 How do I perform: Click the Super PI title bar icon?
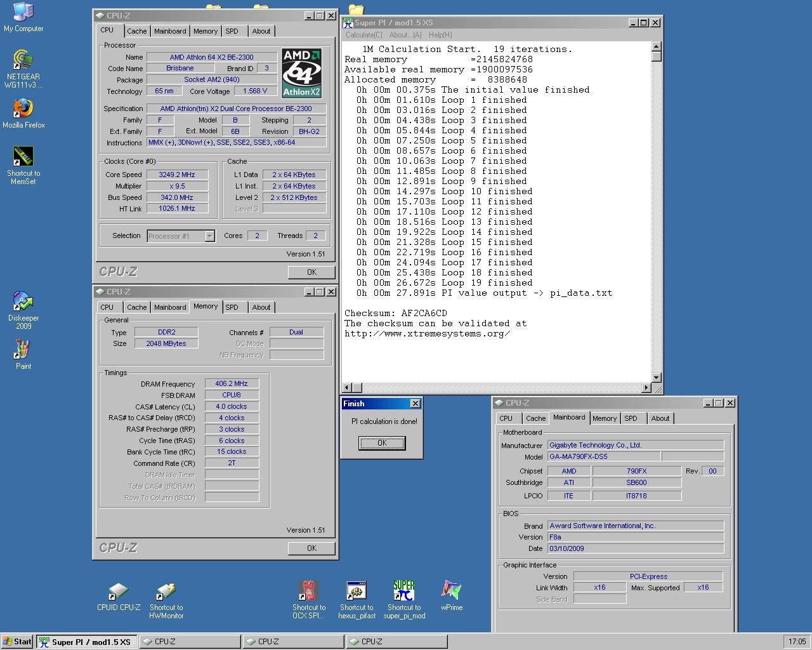[x=348, y=22]
